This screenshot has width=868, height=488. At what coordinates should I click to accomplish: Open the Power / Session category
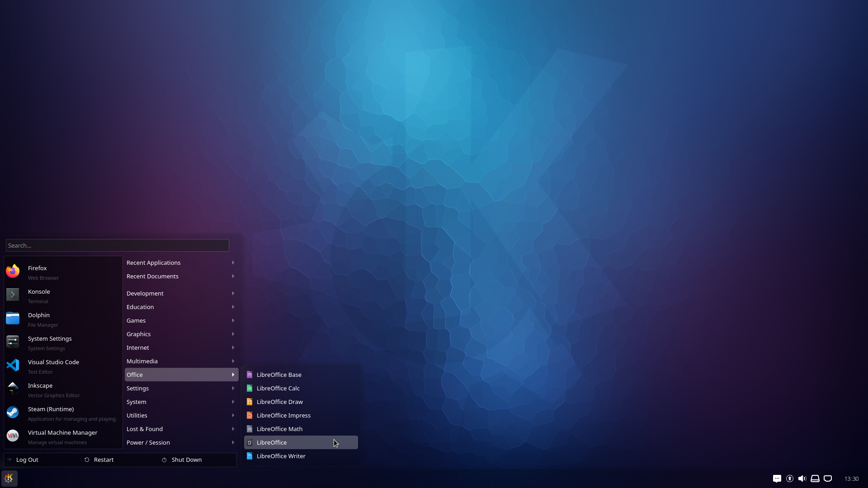pyautogui.click(x=181, y=442)
